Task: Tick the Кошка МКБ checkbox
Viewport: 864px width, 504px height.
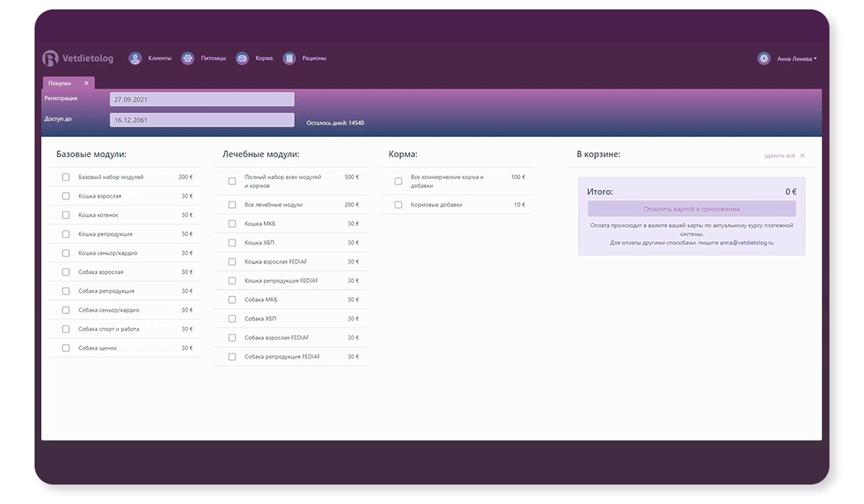Action: 232,224
